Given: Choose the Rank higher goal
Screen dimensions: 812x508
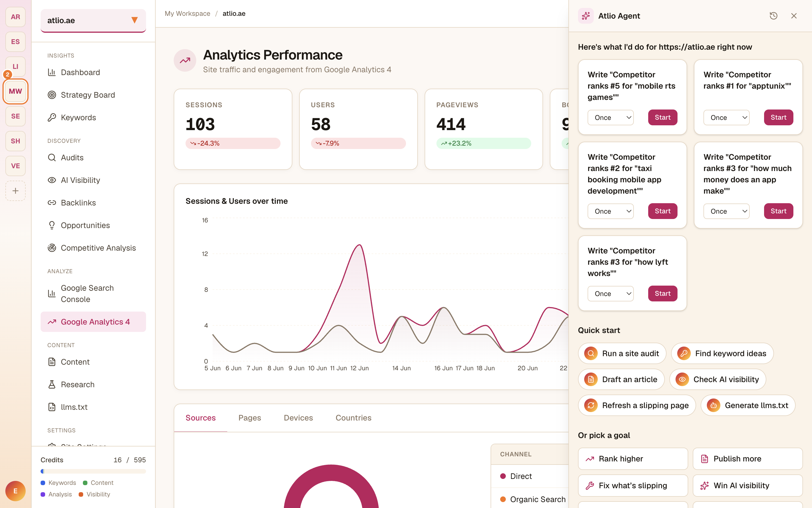Looking at the screenshot, I should point(633,459).
